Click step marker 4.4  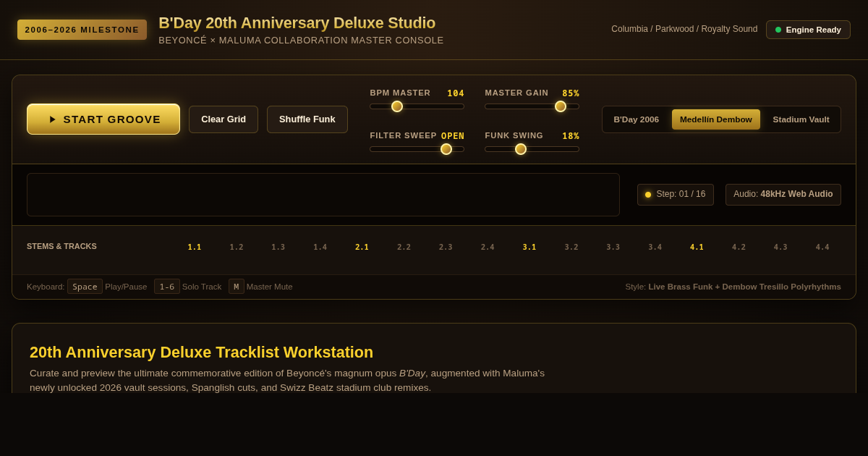(823, 248)
